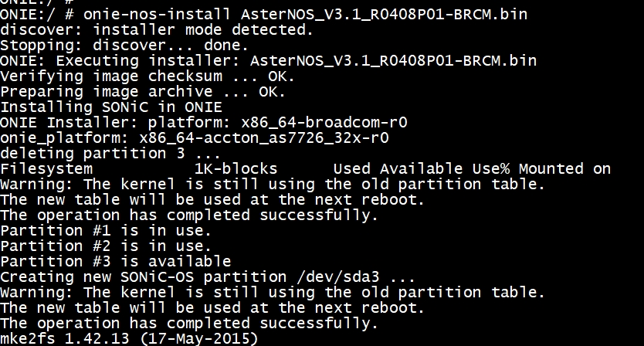Screen dimensions: 644x346
Task: Click the 'Mounted on' column header
Action: pos(564,169)
